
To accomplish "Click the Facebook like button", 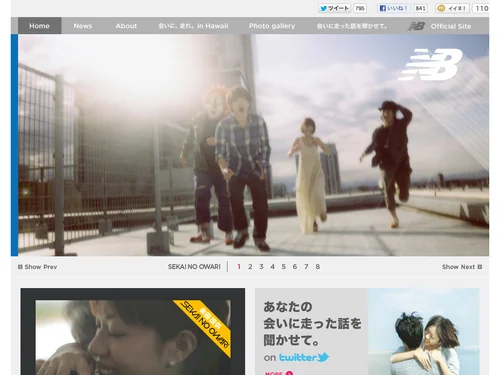I will [x=394, y=8].
